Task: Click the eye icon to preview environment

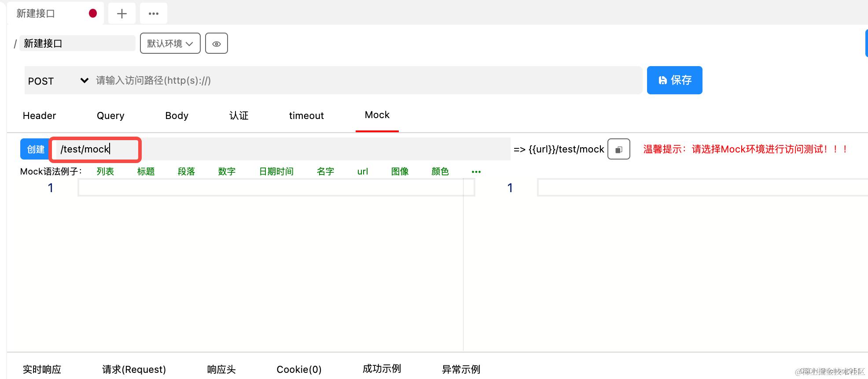Action: click(217, 44)
